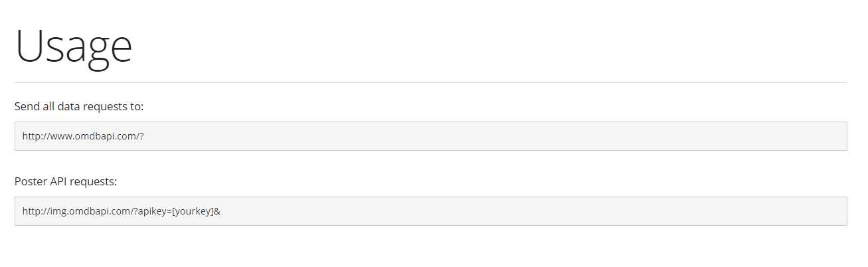The width and height of the screenshot is (868, 267).
Task: Click the 'Send all data requests to:' label
Action: pos(79,106)
